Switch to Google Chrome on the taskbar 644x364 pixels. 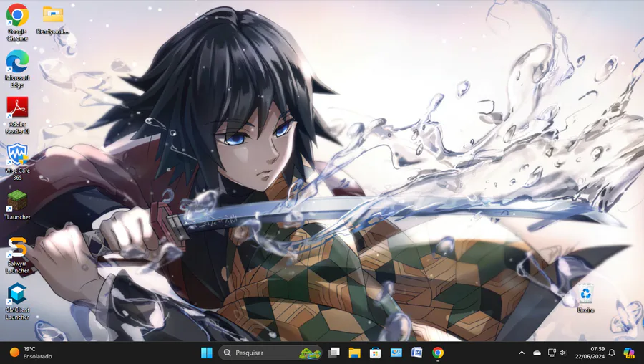[438, 353]
